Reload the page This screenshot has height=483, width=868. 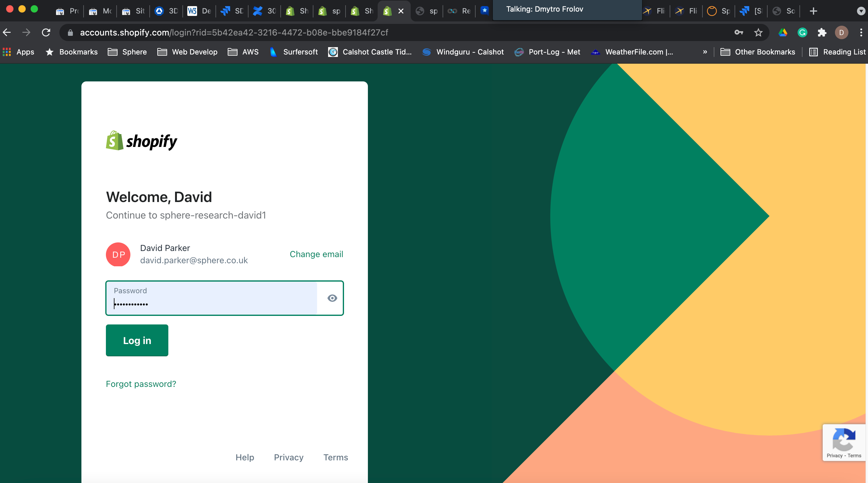[46, 32]
